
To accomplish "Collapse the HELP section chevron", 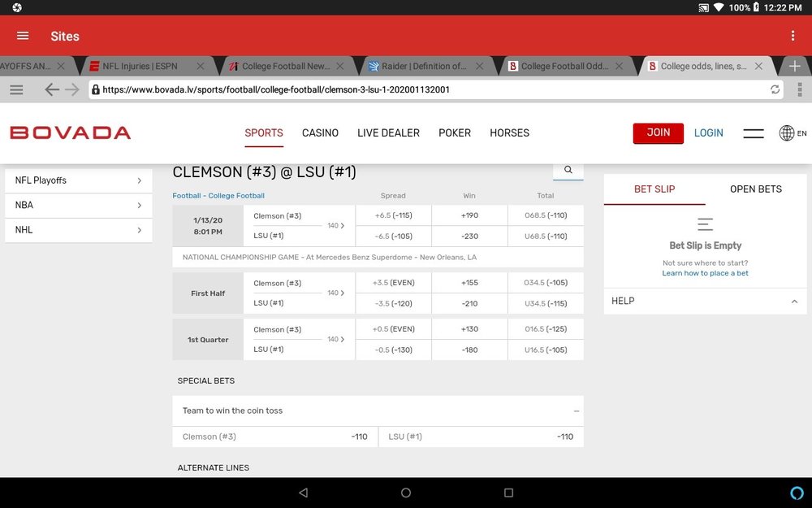I will (794, 302).
